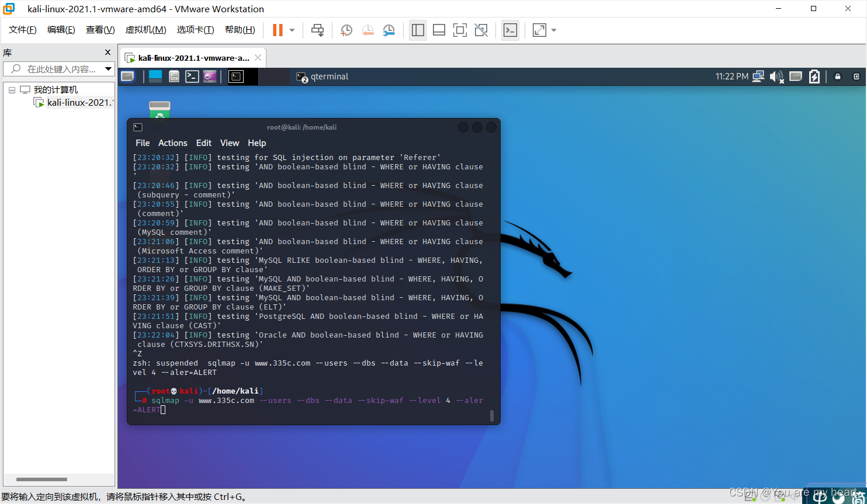Viewport: 867px width, 504px height.
Task: Collapse the 我的计算机 tree node
Action: pyautogui.click(x=12, y=90)
